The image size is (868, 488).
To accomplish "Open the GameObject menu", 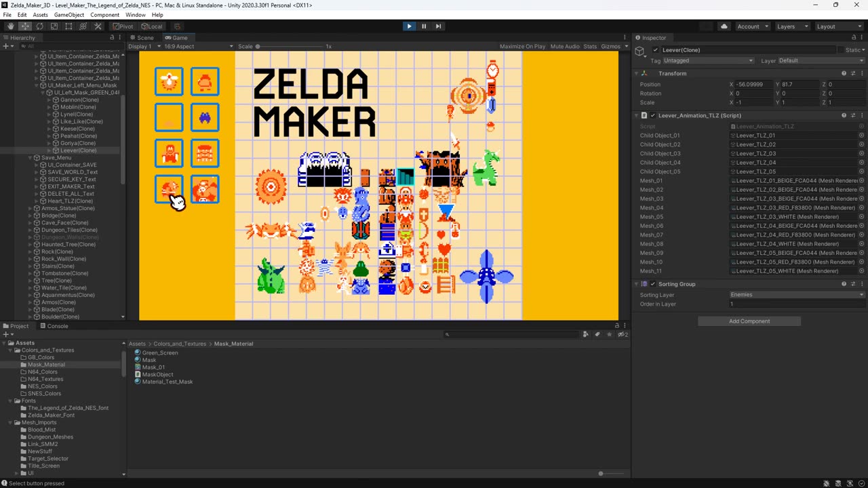I will coord(69,15).
